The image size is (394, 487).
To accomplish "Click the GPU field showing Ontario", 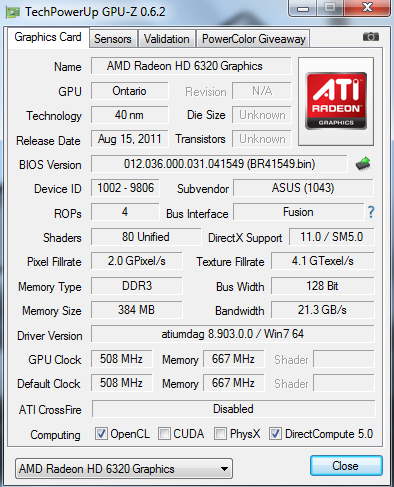I will (130, 91).
